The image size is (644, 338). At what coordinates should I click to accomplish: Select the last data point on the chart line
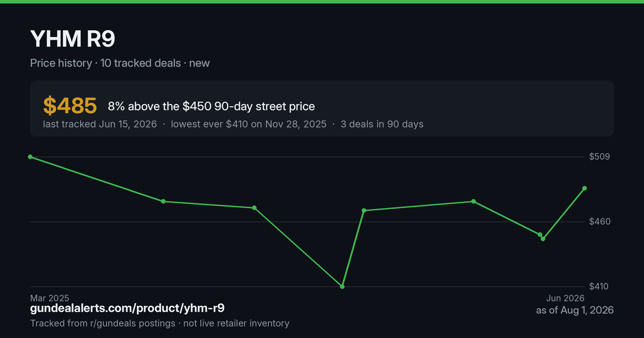[x=584, y=188]
